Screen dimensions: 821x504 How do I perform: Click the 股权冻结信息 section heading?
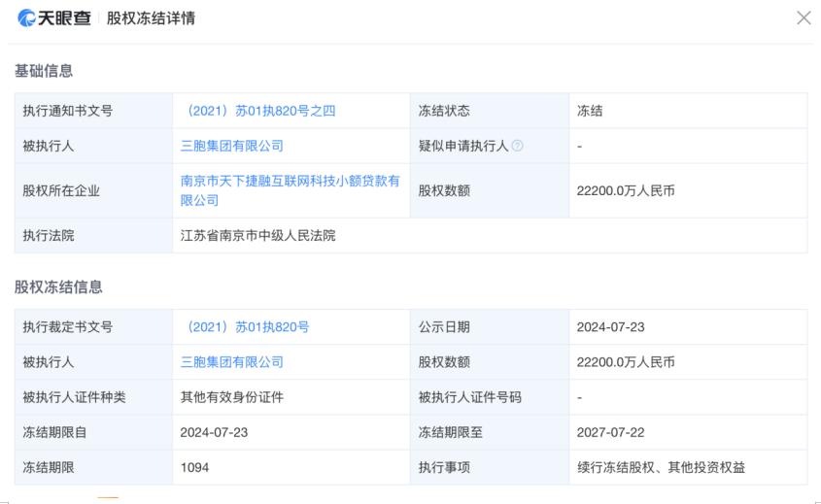(x=58, y=286)
